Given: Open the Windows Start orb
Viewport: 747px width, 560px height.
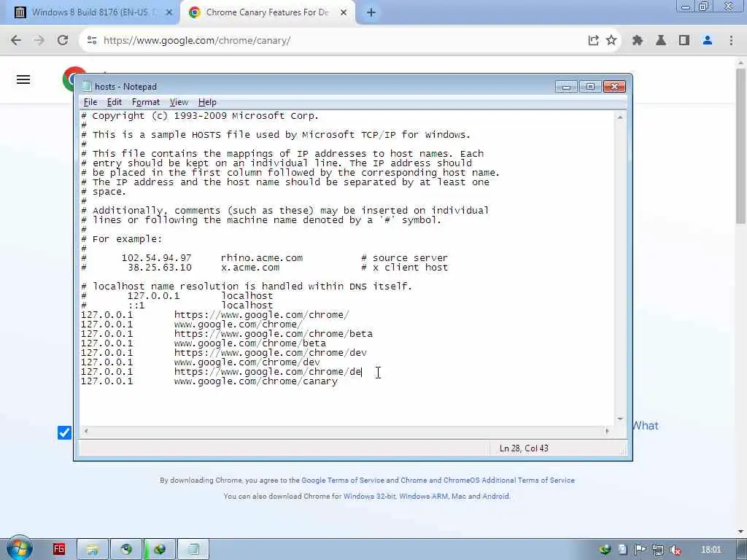Looking at the screenshot, I should [x=19, y=548].
